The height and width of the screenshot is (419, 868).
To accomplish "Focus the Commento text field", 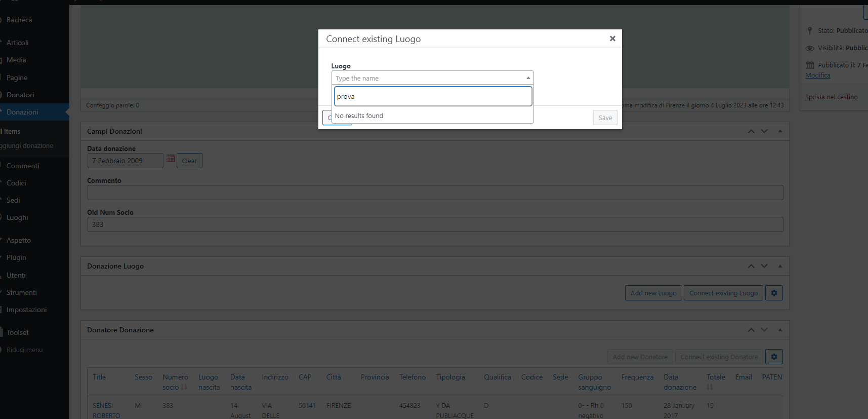I will click(435, 193).
